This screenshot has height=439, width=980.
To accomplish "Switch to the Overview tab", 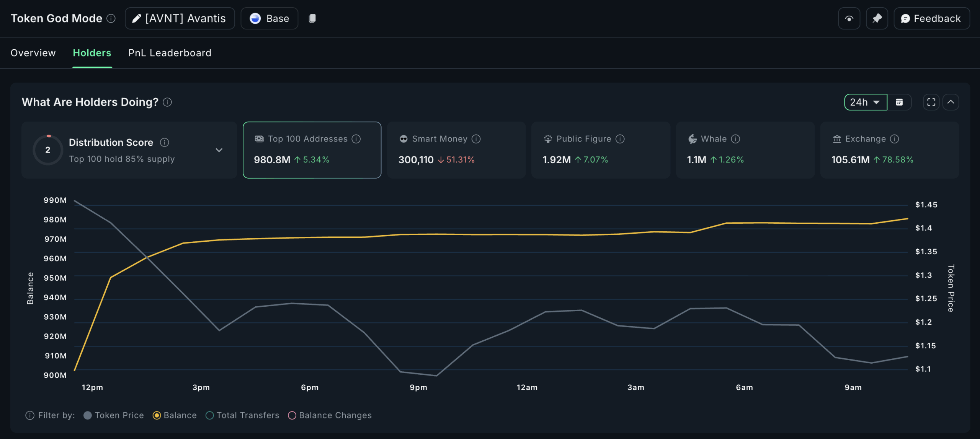I will click(33, 53).
